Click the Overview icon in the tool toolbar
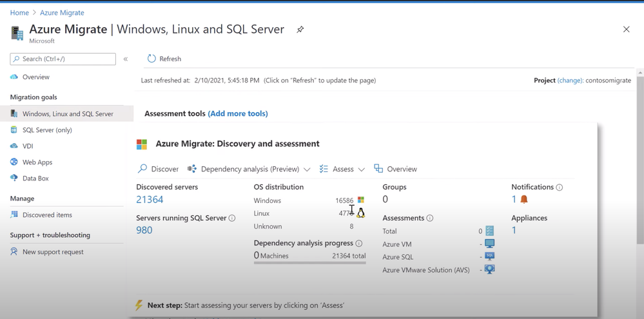This screenshot has width=644, height=319. click(x=378, y=168)
